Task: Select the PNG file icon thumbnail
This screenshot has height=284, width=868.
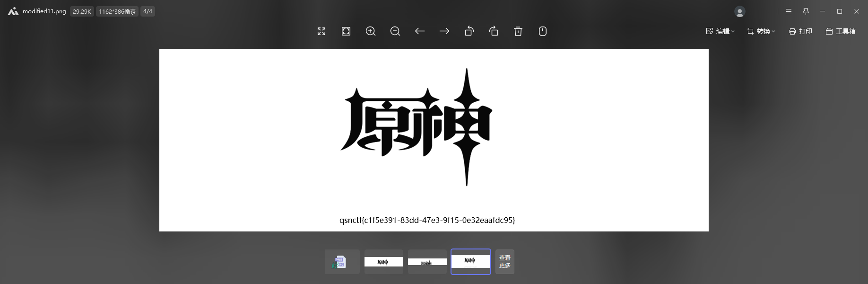Action: pyautogui.click(x=342, y=262)
